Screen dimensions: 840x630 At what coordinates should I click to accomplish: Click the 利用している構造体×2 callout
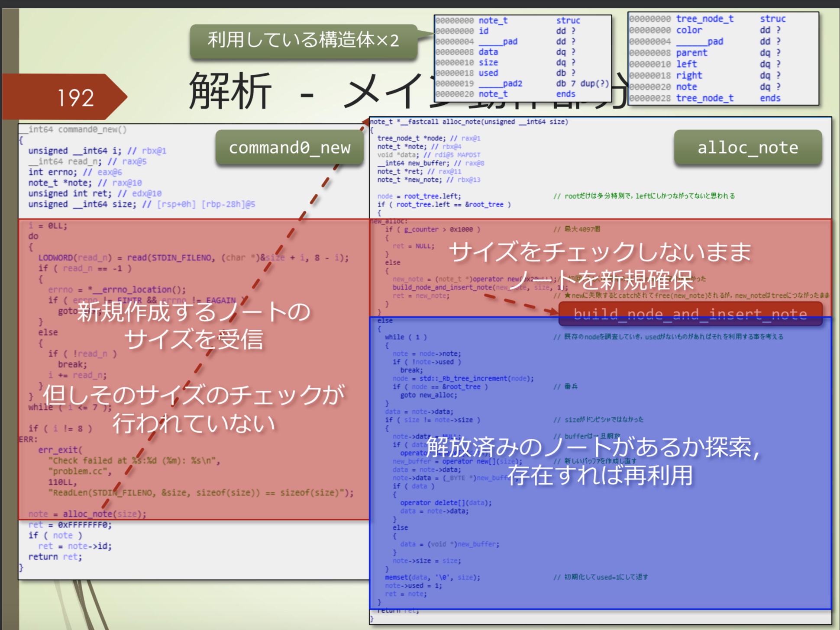point(303,40)
